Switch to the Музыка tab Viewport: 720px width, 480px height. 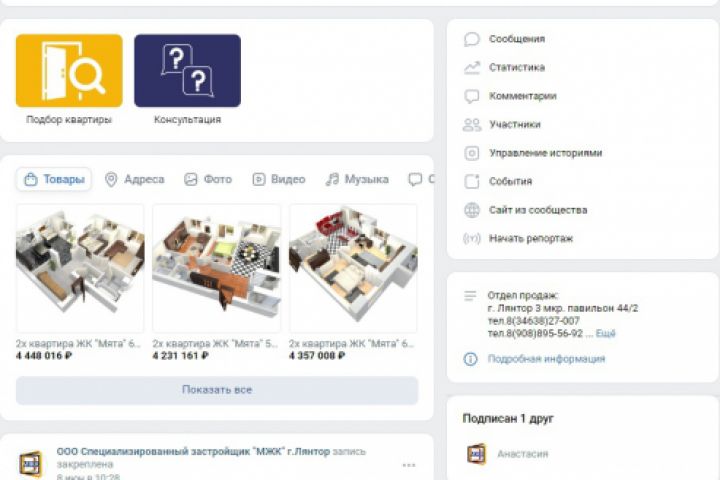pos(357,179)
